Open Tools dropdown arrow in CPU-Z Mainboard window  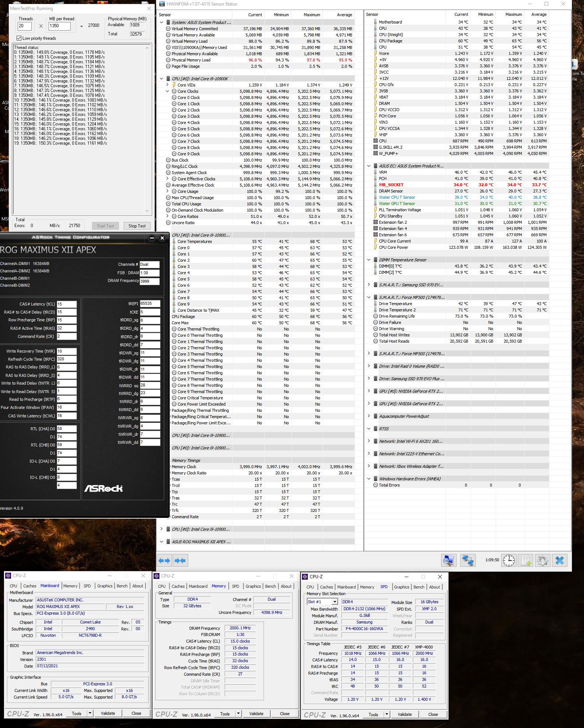click(89, 713)
